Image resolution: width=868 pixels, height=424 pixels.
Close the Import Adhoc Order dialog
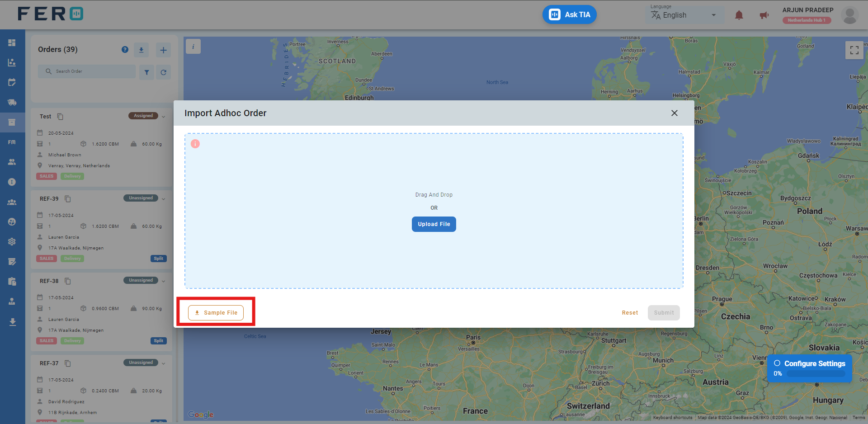pyautogui.click(x=675, y=113)
